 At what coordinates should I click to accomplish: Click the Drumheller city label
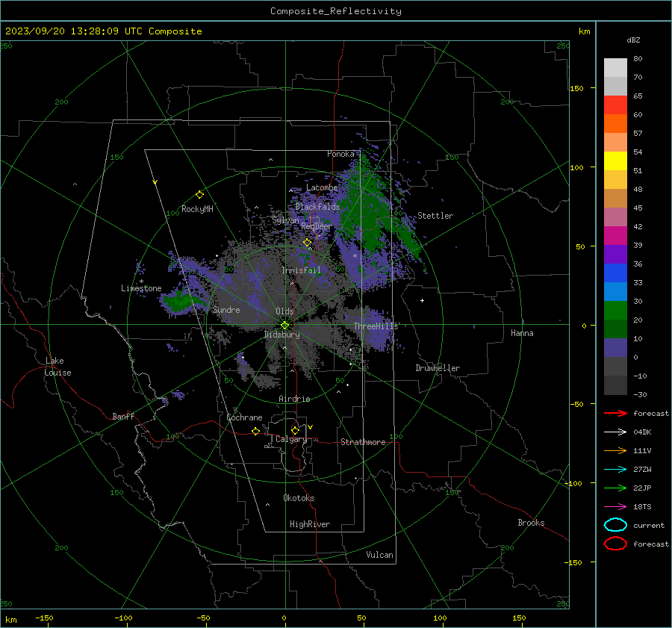coord(438,368)
